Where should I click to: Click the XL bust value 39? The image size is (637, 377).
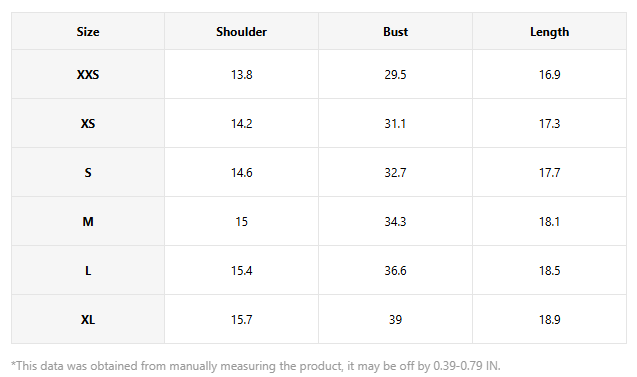pos(395,320)
